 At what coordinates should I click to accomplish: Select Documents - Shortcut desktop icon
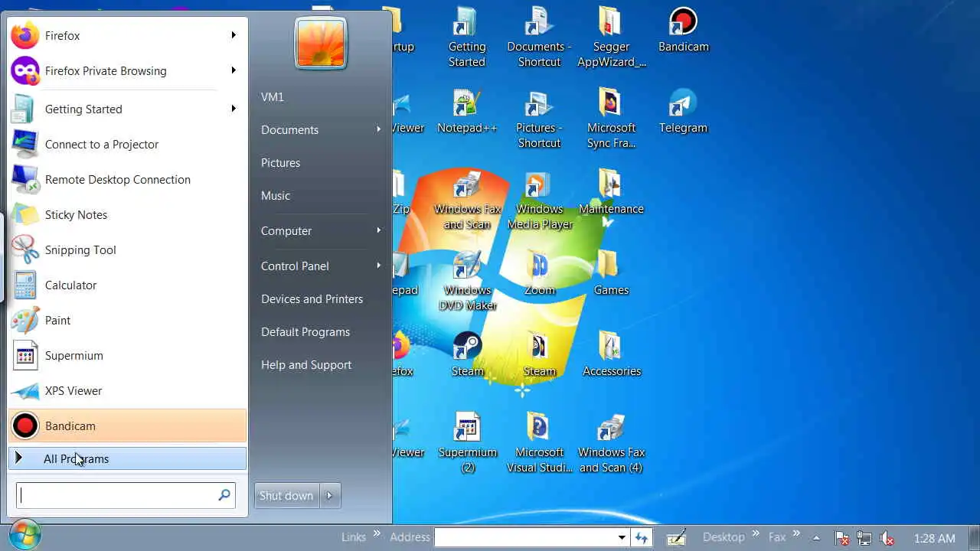(539, 37)
